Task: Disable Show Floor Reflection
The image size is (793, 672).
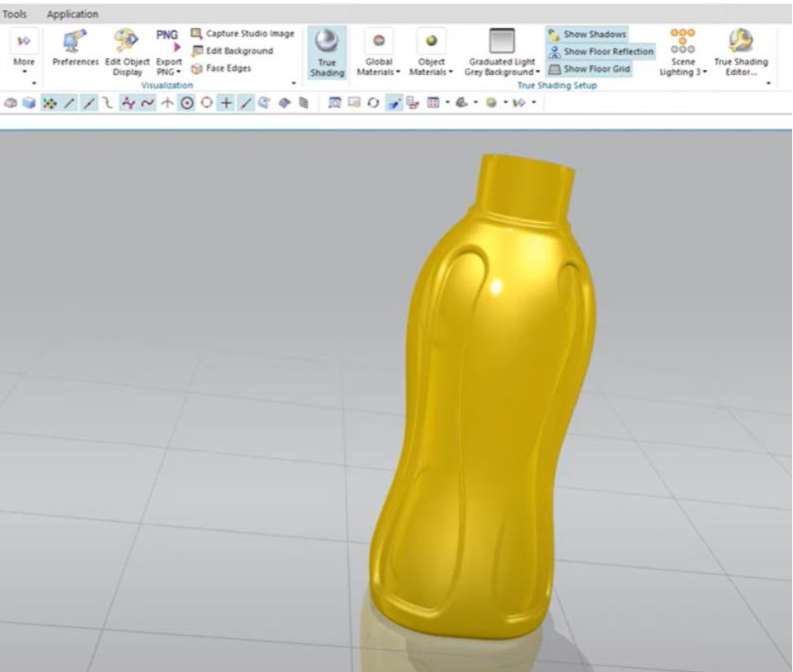Action: coord(601,52)
